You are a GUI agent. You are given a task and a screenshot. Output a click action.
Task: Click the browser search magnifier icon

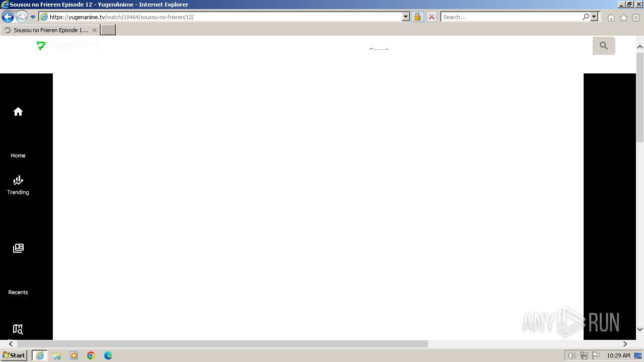586,17
